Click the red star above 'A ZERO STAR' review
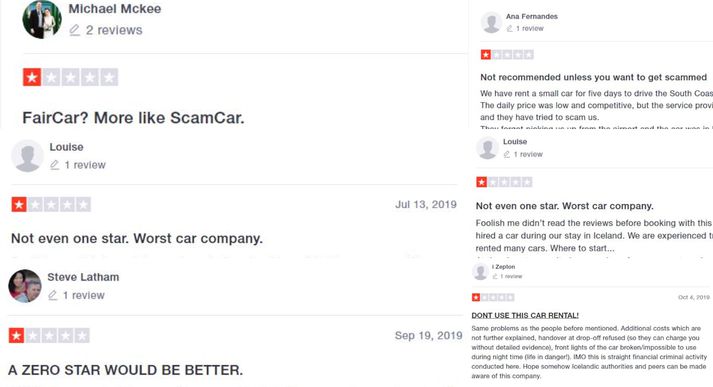 16,336
